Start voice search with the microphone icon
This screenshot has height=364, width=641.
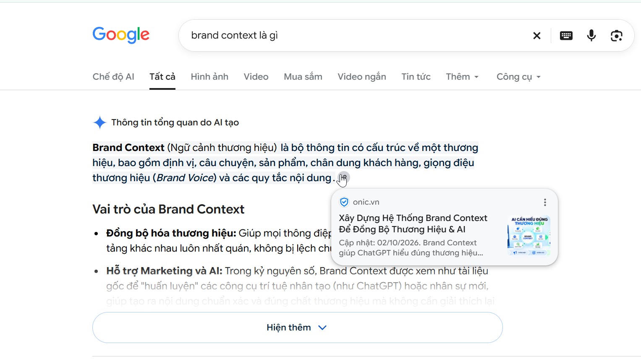click(x=591, y=36)
